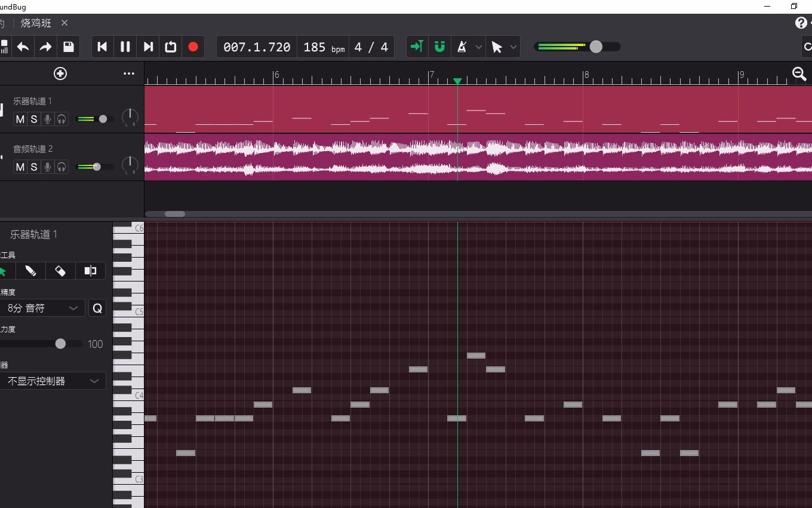Mute 乐器轨道 1
This screenshot has height=508, width=812.
(20, 119)
